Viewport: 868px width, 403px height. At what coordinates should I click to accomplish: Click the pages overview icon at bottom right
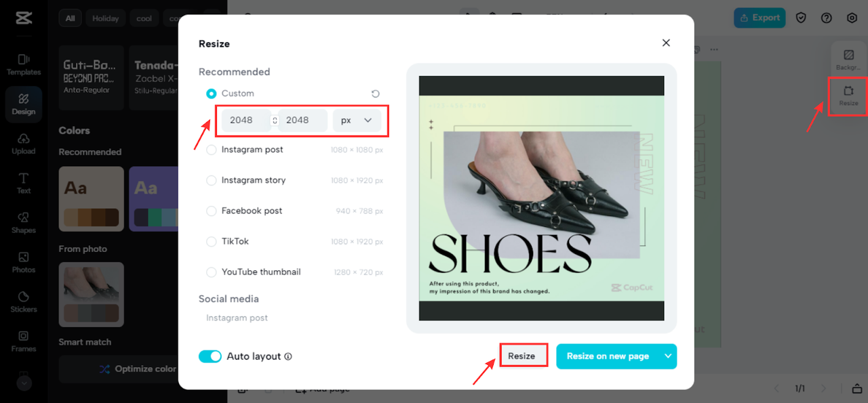tap(857, 389)
